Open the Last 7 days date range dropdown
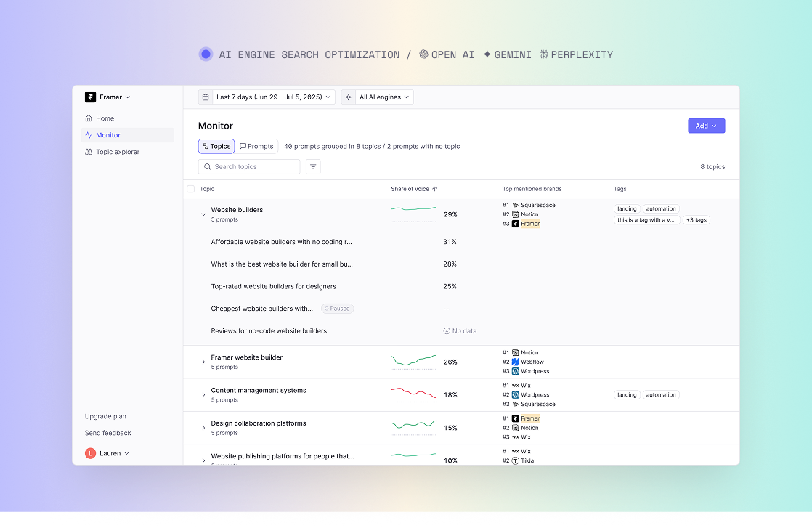This screenshot has width=812, height=528. 267,97
